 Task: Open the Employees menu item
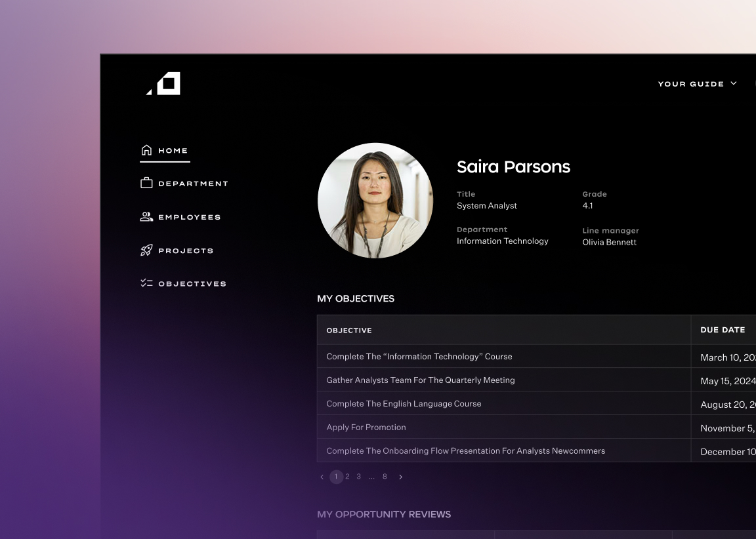(x=189, y=217)
